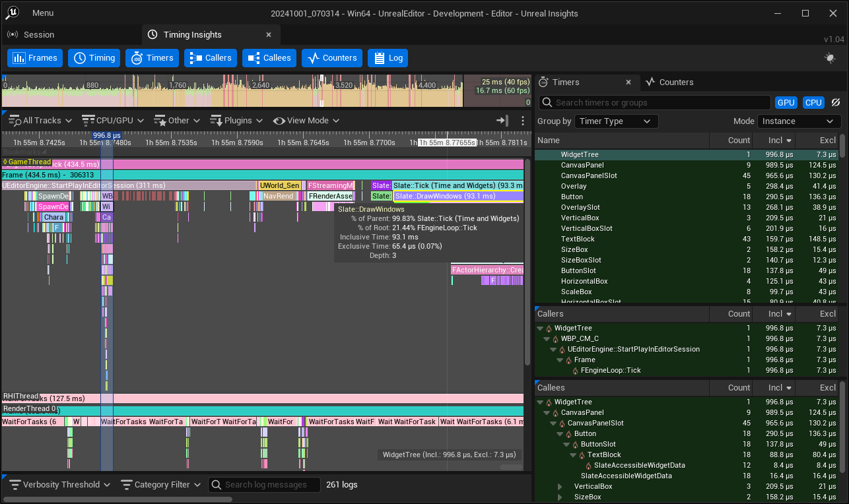Expand the VerticalBox node in Callees
Screen dimensions: 849x504
(560, 487)
